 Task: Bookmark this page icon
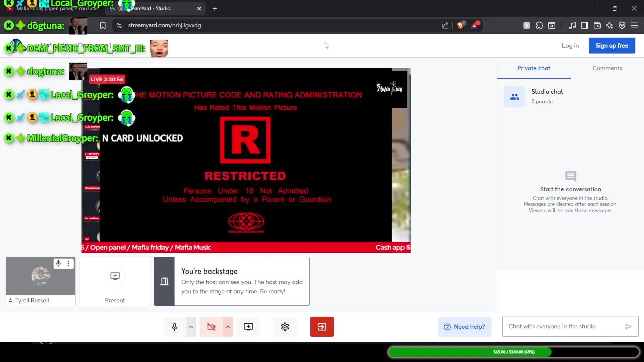(103, 25)
